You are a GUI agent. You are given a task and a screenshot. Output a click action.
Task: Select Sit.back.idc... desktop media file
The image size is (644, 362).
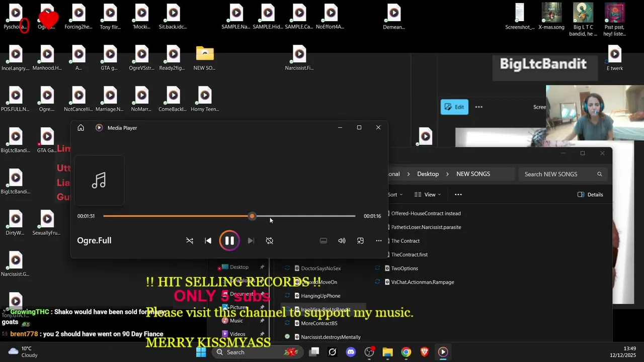point(173,17)
